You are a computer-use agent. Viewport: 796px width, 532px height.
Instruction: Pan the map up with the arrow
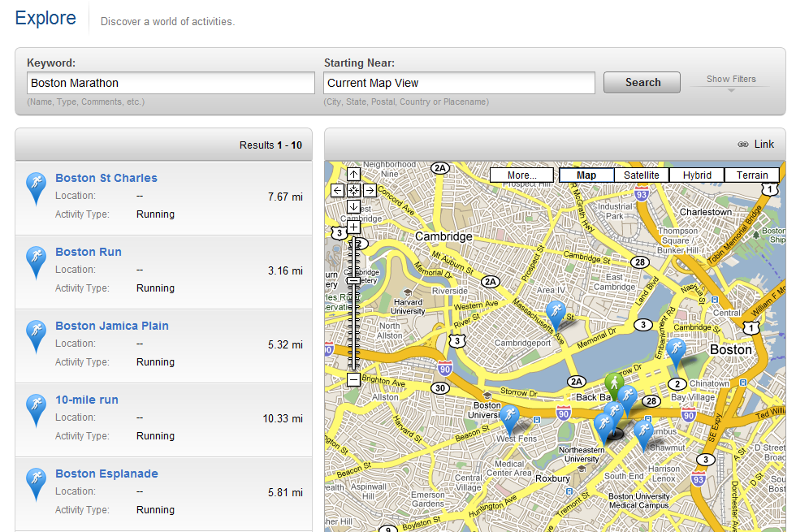click(354, 174)
